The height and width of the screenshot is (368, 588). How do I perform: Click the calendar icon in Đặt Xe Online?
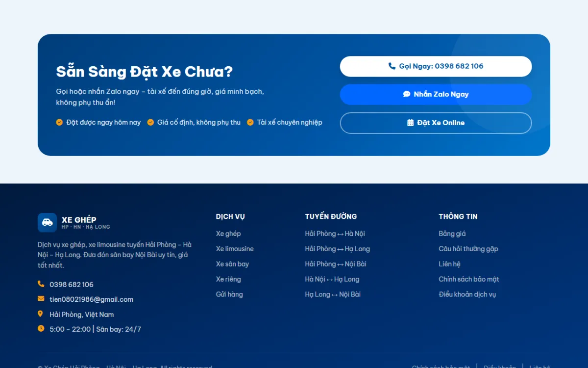click(411, 123)
